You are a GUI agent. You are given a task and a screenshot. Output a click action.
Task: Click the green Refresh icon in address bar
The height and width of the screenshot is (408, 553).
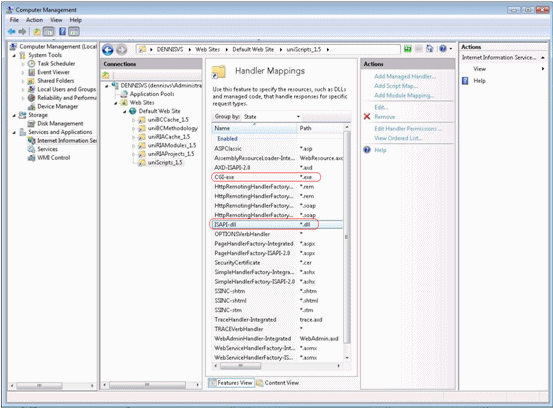pos(408,49)
